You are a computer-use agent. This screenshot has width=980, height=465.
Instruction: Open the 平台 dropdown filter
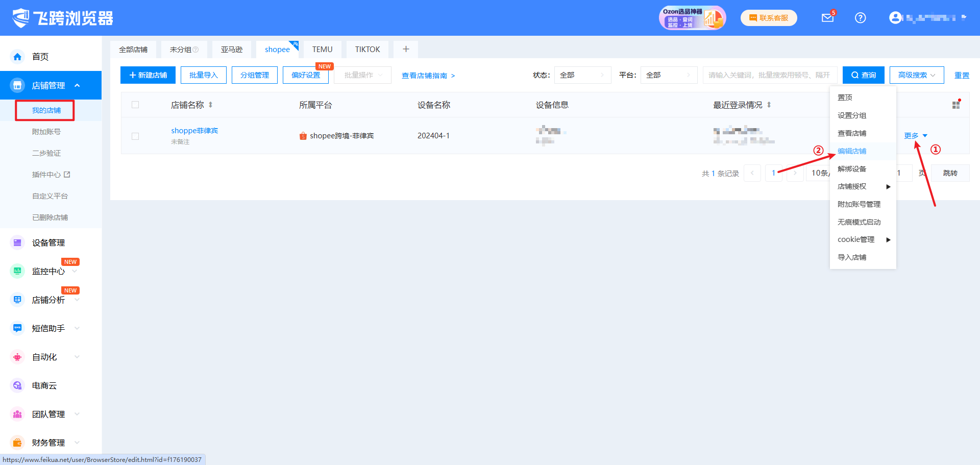[x=669, y=75]
